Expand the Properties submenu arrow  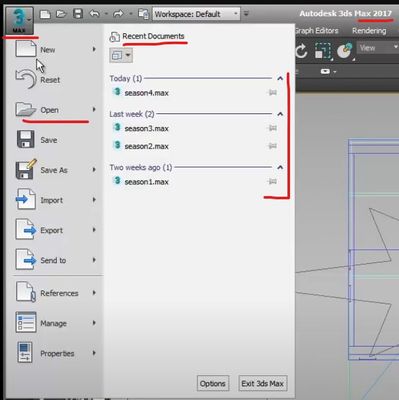[94, 353]
